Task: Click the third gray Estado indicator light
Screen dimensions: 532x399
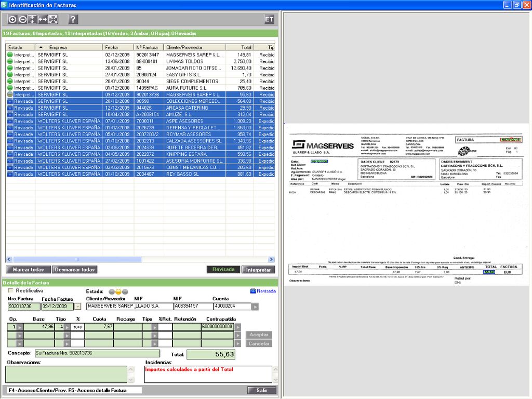Action: pyautogui.click(x=125, y=292)
